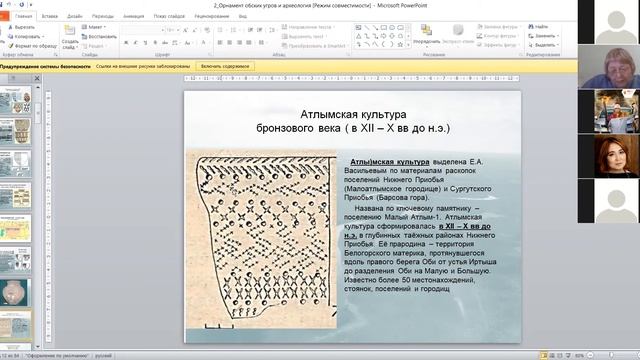Select the pottery vessel slide thumbnail
The height and width of the screenshot is (360, 640).
15,293
